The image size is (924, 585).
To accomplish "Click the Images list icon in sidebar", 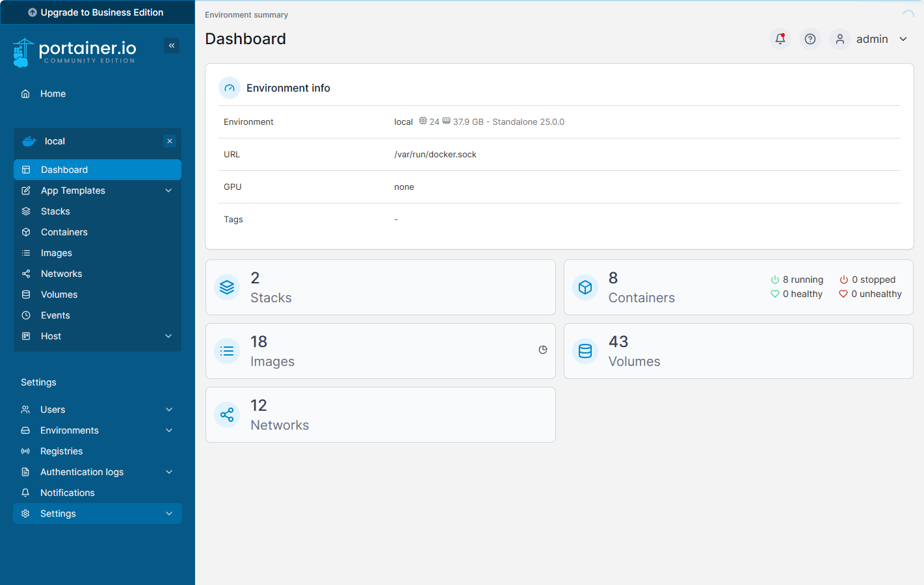I will 26,253.
